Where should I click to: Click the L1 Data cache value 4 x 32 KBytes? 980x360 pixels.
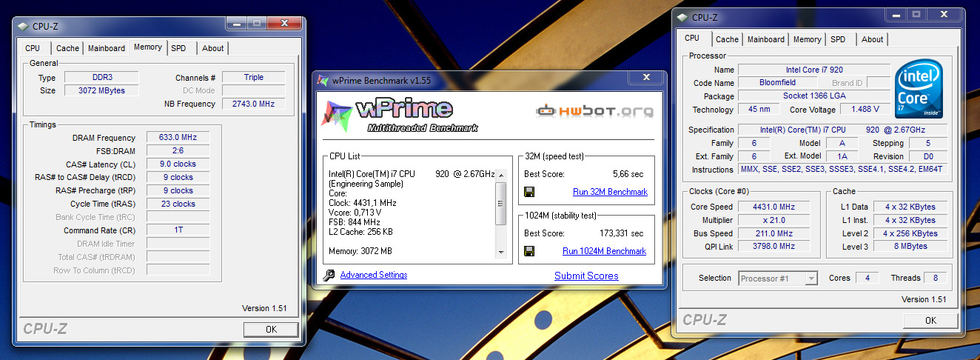point(910,207)
